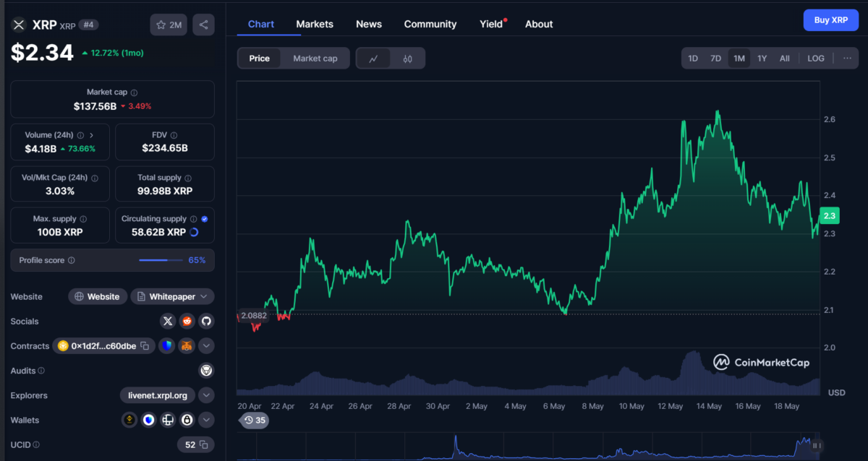Expand more wallets chevron
868x461 pixels.
coord(206,420)
